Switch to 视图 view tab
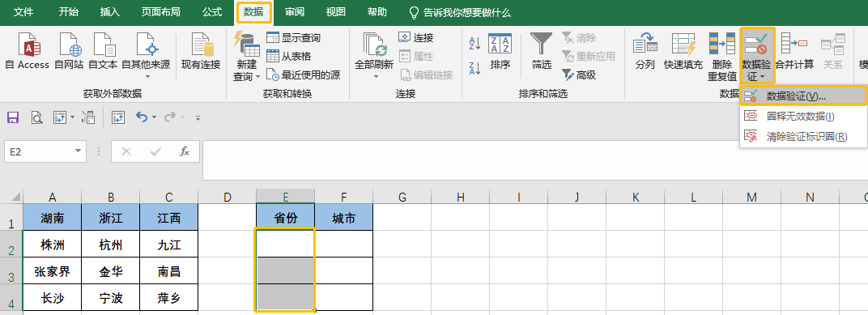 (335, 12)
